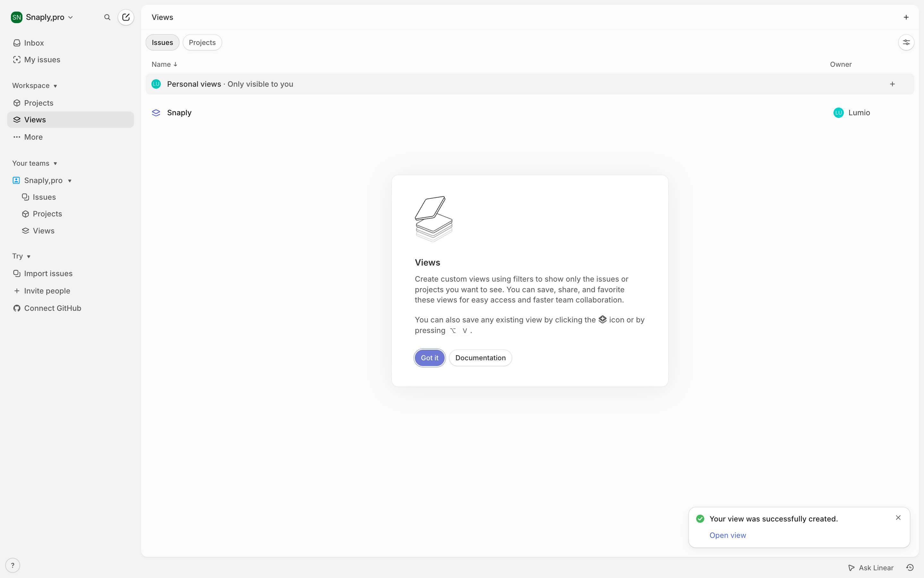The width and height of the screenshot is (924, 578).
Task: Collapse the Snaply,pro team tree
Action: tap(70, 180)
